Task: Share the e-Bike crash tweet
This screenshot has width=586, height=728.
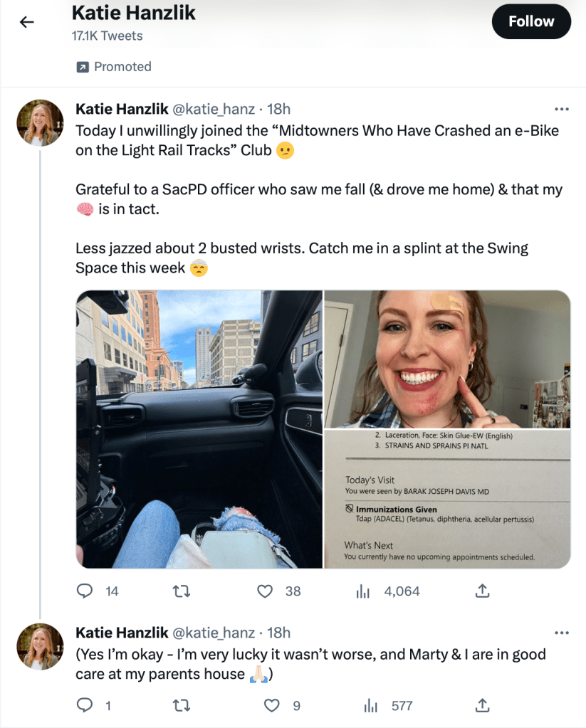Action: [x=481, y=591]
